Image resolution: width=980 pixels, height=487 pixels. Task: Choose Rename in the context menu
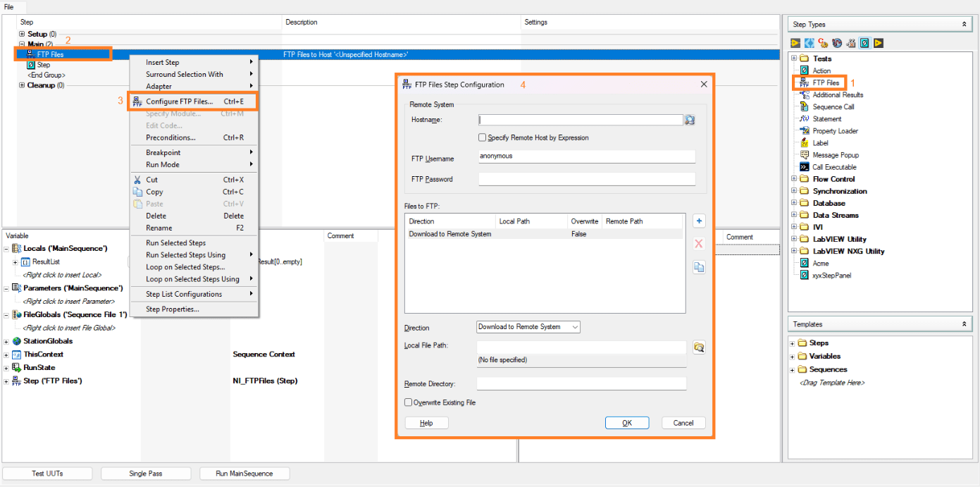(x=194, y=228)
